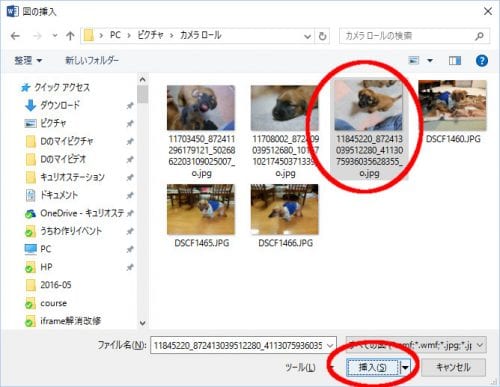
Task: Select the DSCF1466.JPG thumbnail
Action: coord(284,209)
